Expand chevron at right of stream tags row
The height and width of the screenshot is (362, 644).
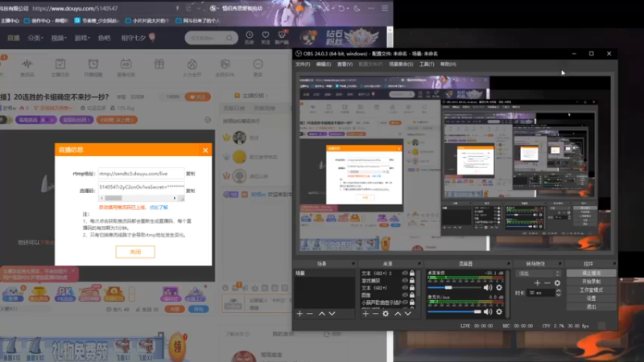pyautogui.click(x=208, y=120)
